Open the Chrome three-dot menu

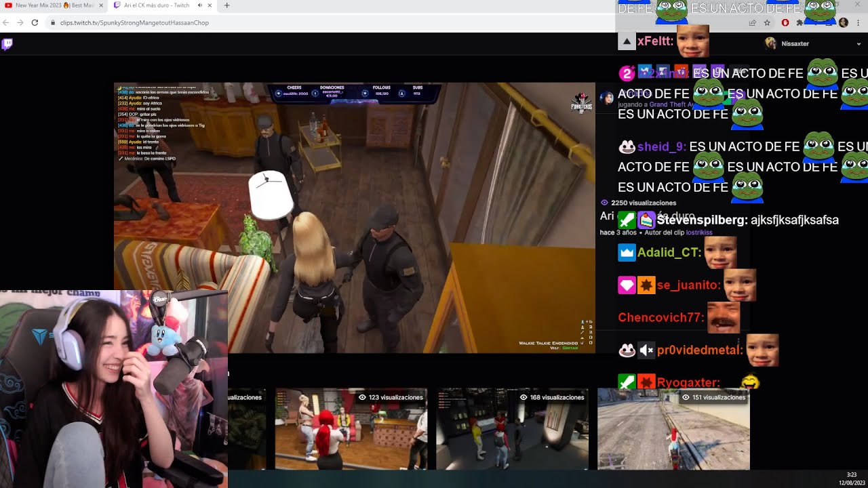pos(858,22)
